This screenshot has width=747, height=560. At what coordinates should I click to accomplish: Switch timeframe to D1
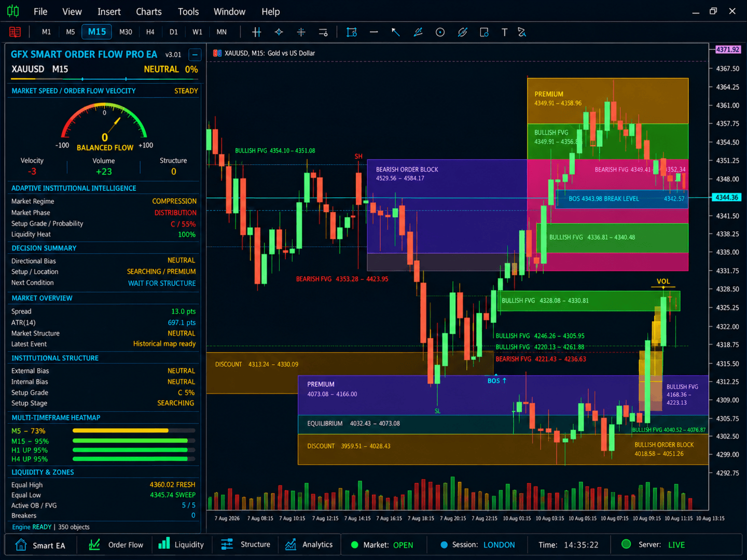point(174,32)
